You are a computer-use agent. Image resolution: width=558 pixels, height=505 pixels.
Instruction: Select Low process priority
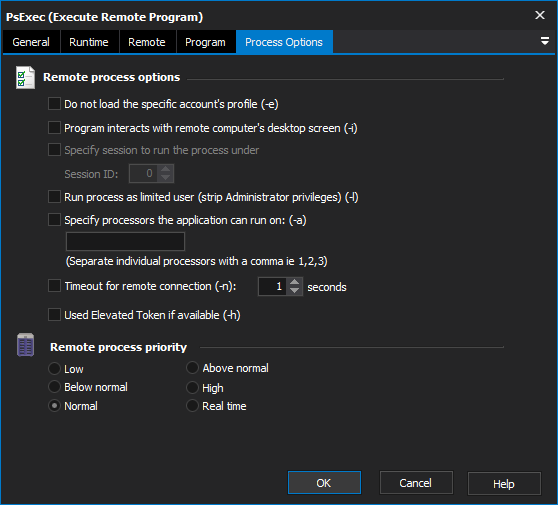(x=54, y=369)
